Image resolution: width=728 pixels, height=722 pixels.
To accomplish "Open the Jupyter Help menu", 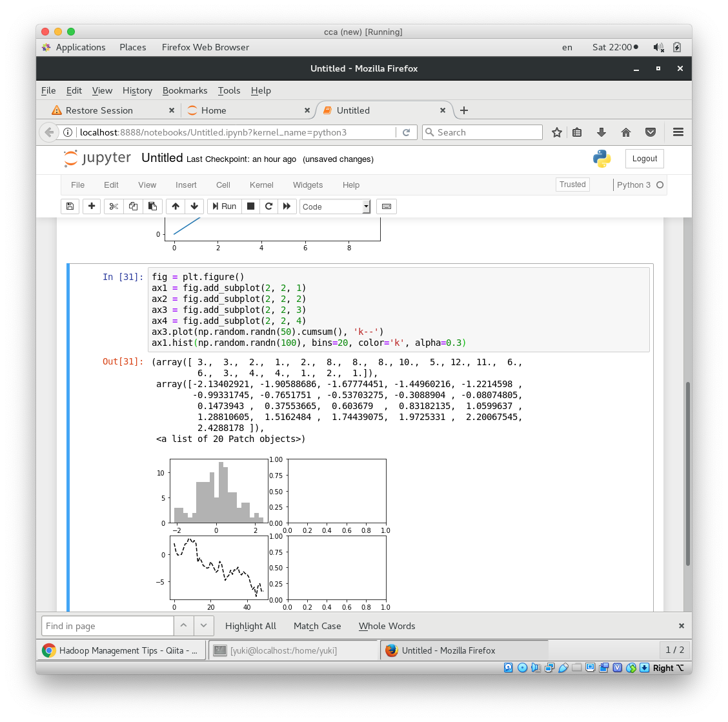I will pyautogui.click(x=351, y=185).
